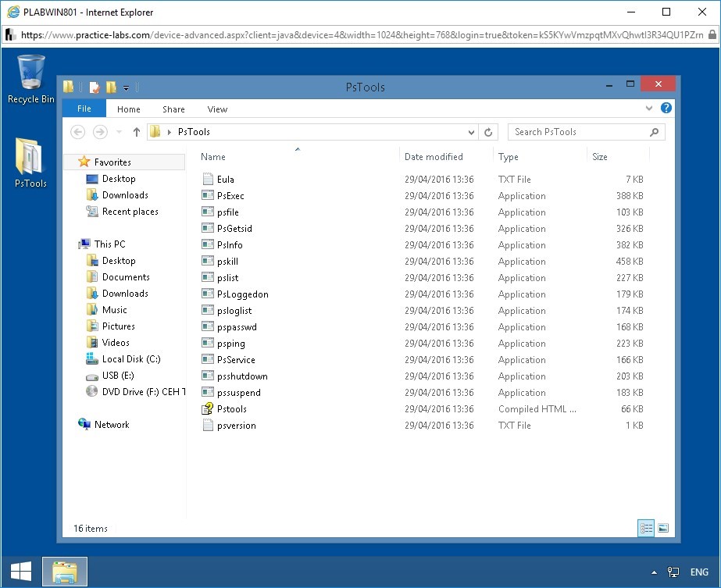Click the Pstools compiled HTML help file

(231, 409)
